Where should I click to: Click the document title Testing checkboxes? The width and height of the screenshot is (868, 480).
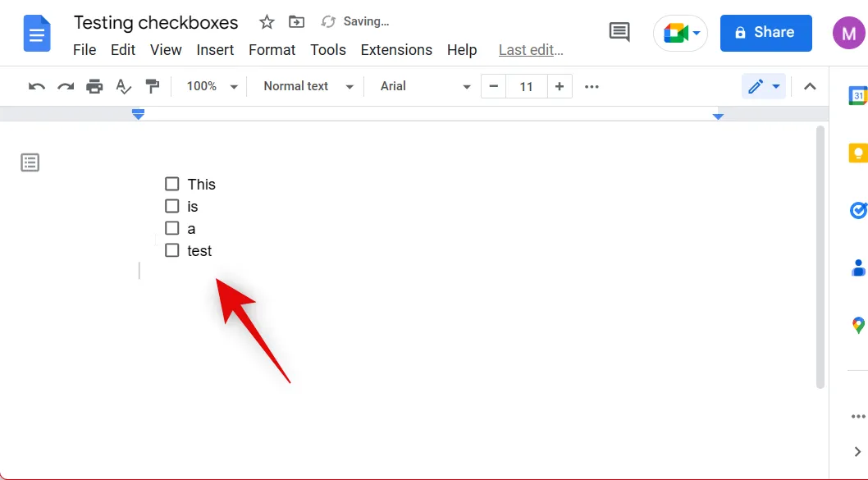156,23
